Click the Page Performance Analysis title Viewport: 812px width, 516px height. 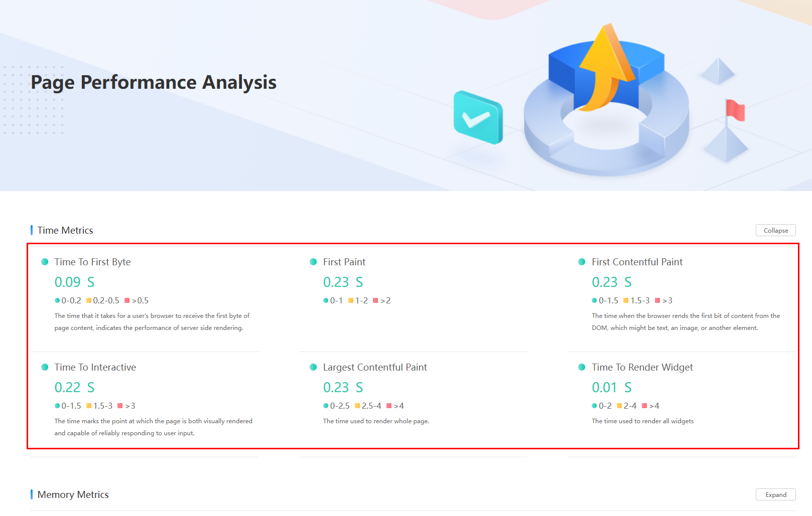click(x=154, y=82)
